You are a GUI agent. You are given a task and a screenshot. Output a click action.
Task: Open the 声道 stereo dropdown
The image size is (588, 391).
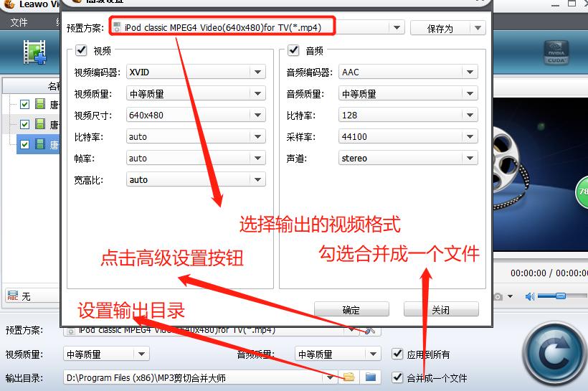(x=470, y=158)
